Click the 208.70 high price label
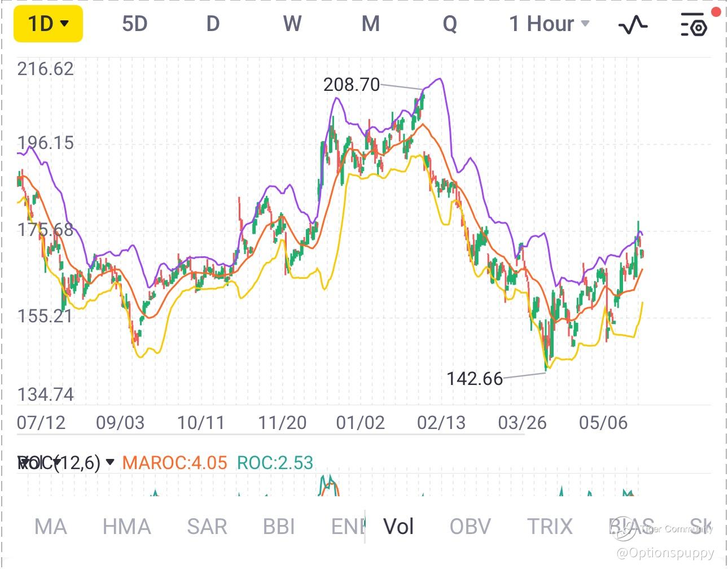Viewport: 728px width, 569px height. [351, 85]
